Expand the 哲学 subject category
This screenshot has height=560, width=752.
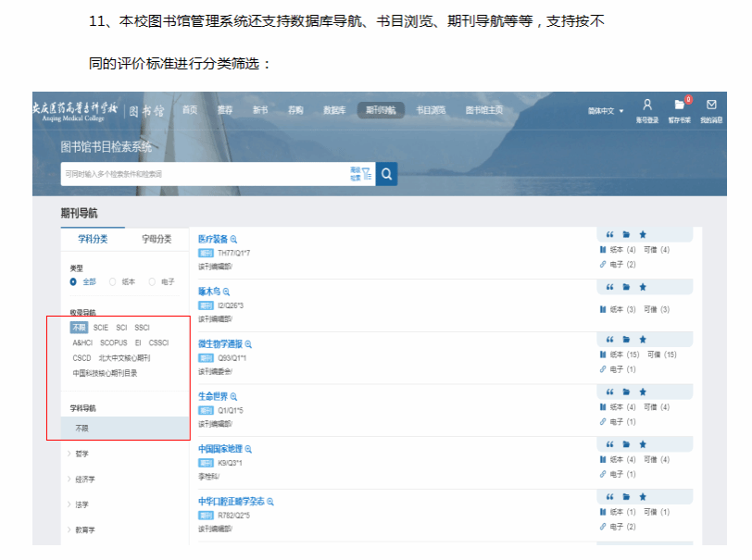[83, 454]
